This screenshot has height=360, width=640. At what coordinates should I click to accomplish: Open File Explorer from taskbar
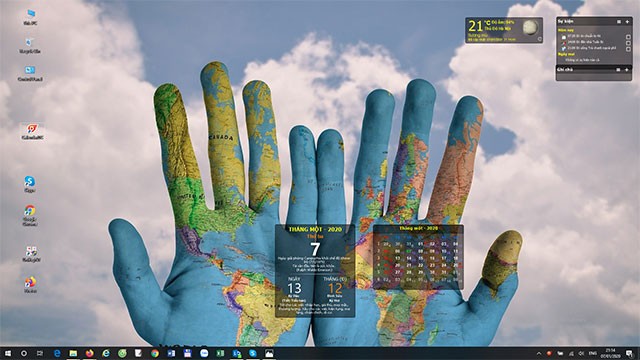click(x=73, y=353)
